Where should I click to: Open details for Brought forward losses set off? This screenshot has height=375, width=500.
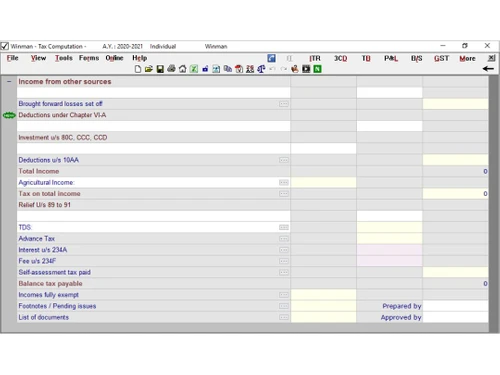(x=284, y=104)
